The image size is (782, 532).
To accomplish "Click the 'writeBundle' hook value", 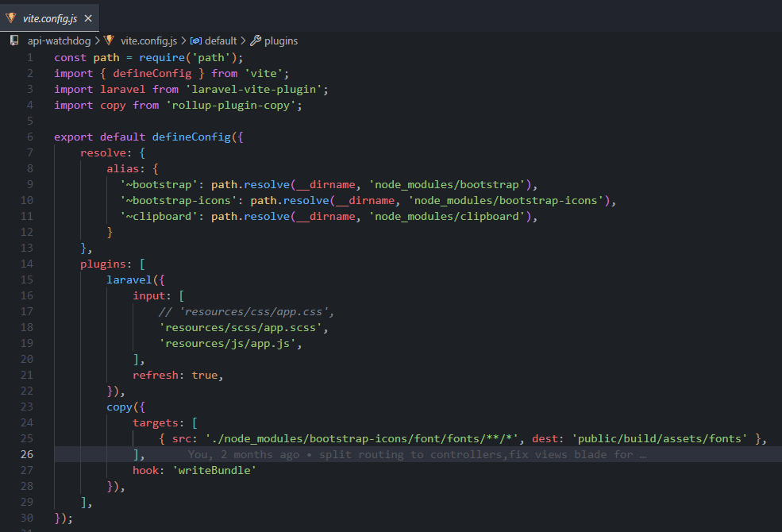I will pos(216,470).
